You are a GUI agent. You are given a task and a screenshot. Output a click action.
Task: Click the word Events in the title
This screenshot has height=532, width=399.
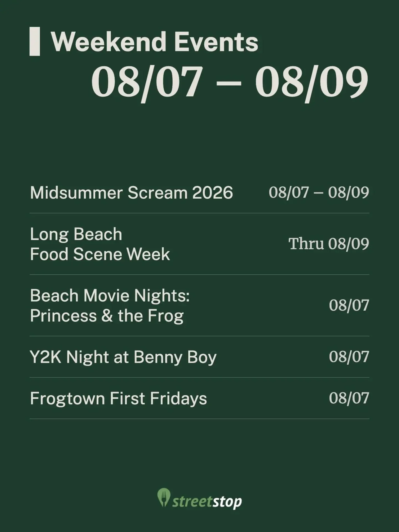[x=216, y=42]
